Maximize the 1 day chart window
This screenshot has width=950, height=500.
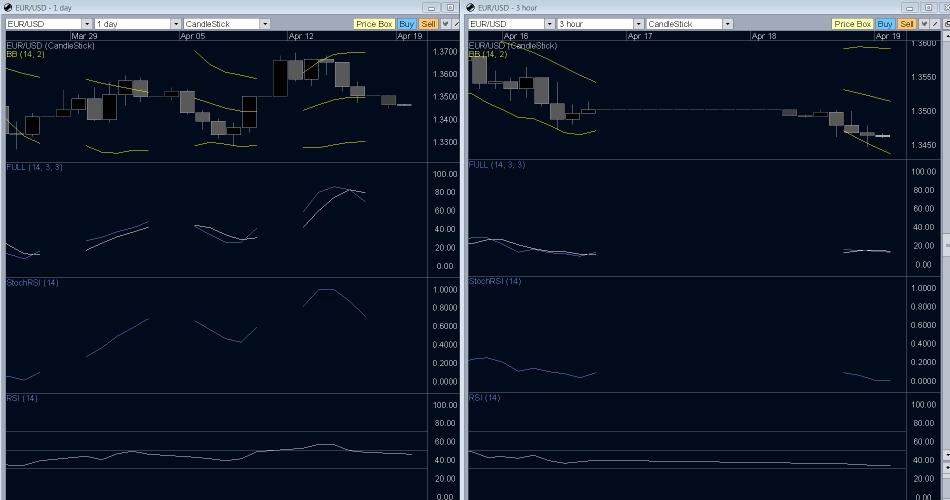tap(450, 8)
